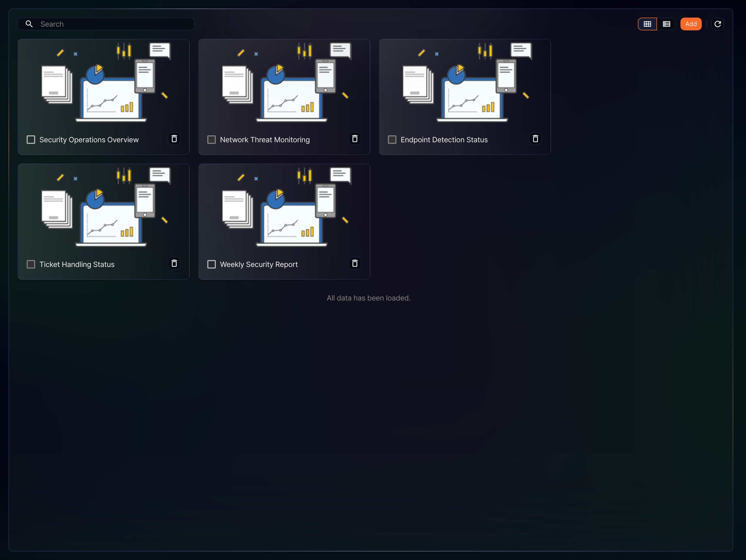The image size is (746, 560).
Task: Open the Network Threat Monitoring thumbnail
Action: [x=284, y=82]
